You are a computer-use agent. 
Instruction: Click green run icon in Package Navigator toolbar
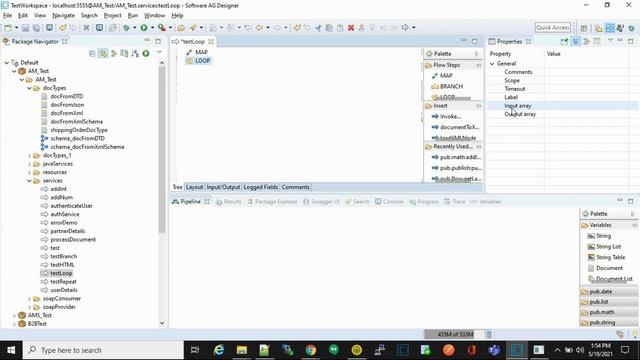(x=146, y=53)
